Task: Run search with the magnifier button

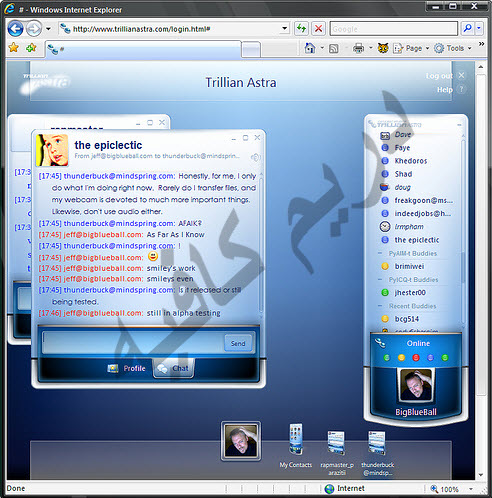Action: point(467,29)
